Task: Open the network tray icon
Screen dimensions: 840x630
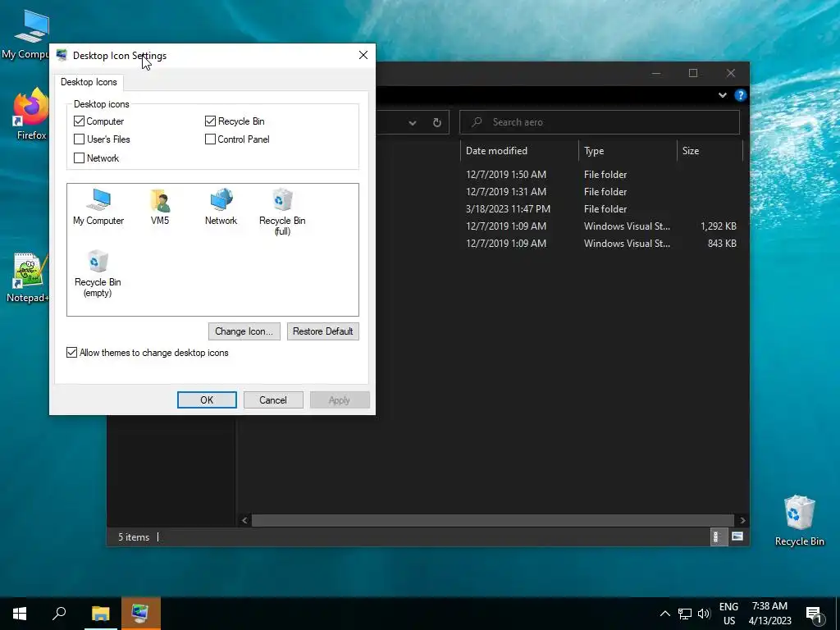Action: (x=685, y=614)
